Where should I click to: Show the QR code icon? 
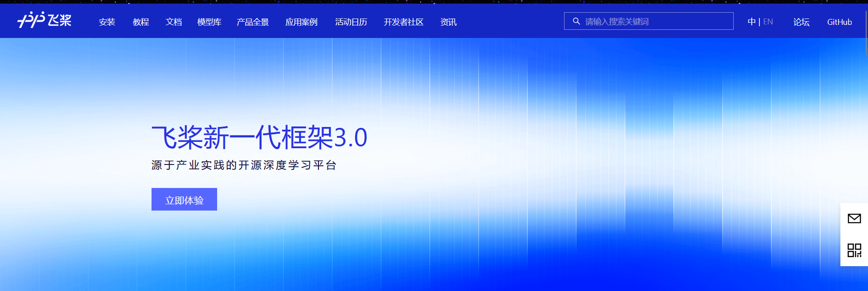coord(854,250)
